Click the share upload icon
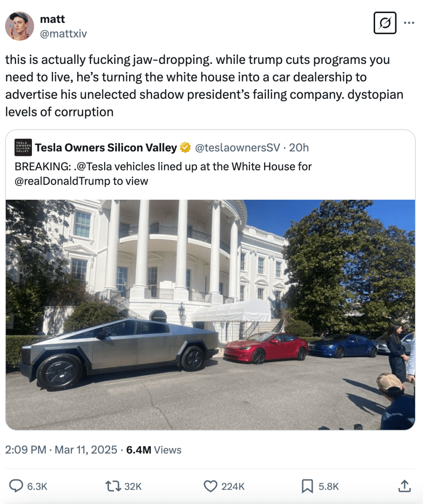The height and width of the screenshot is (504, 423). pos(405,486)
